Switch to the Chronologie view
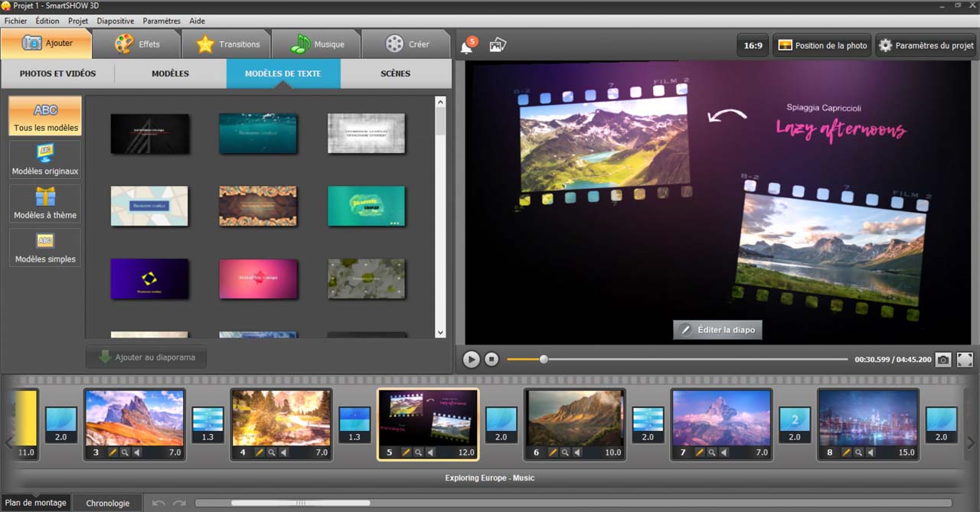 coord(108,503)
